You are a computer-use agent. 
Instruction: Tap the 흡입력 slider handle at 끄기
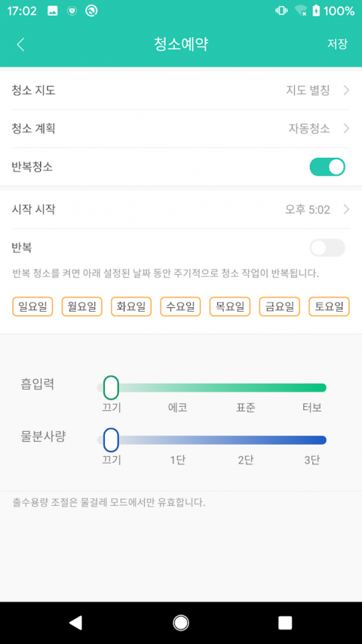(x=111, y=388)
